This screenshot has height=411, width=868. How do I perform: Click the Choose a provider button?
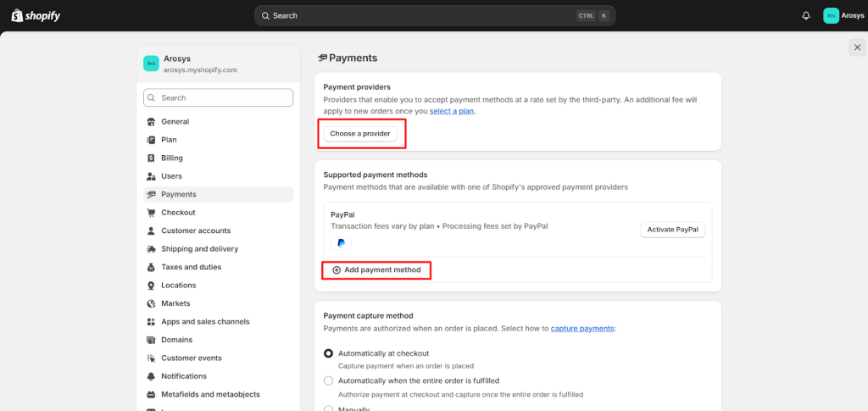point(360,134)
